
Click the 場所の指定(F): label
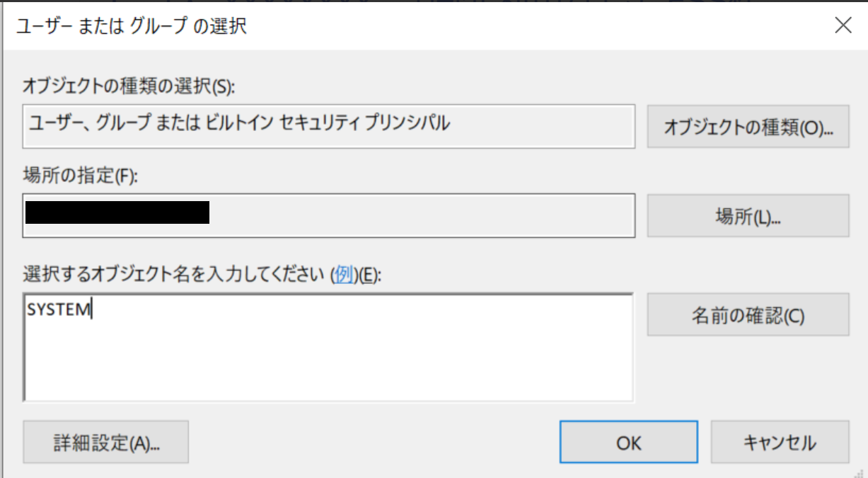coord(81,176)
